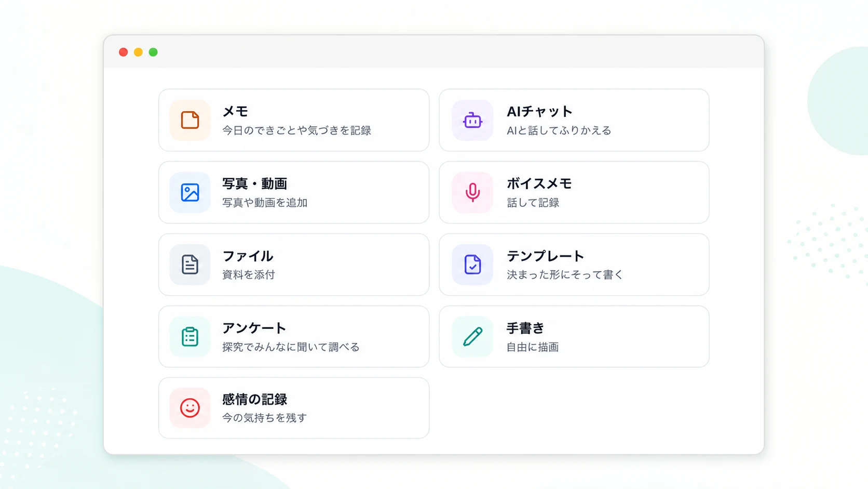Choose the 手書き title

coord(525,328)
